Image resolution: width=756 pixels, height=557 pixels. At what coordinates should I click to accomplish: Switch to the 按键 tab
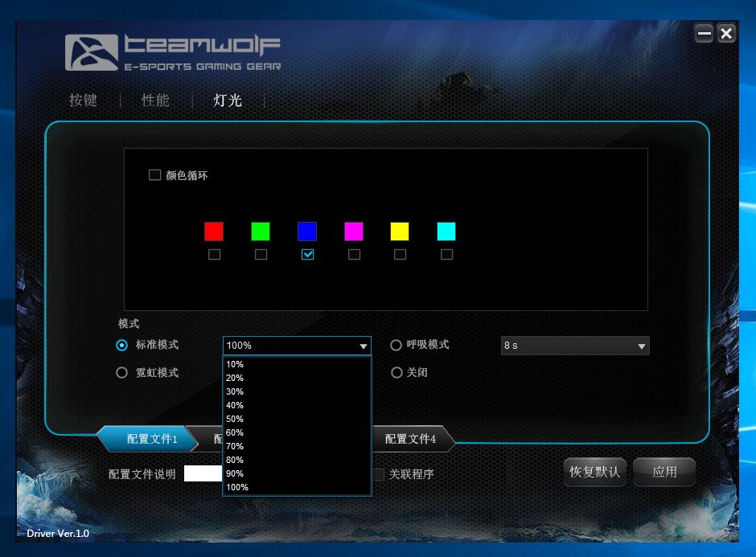(x=83, y=100)
